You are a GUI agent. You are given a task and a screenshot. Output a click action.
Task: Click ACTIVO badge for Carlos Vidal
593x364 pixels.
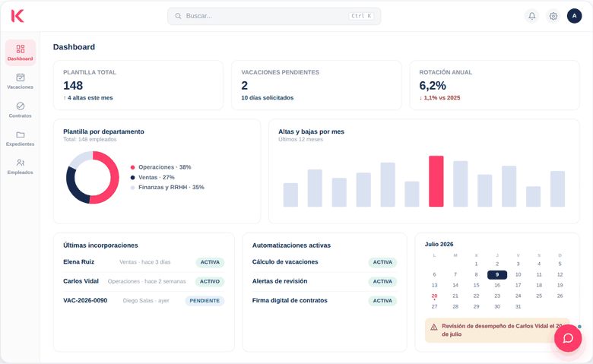(210, 282)
